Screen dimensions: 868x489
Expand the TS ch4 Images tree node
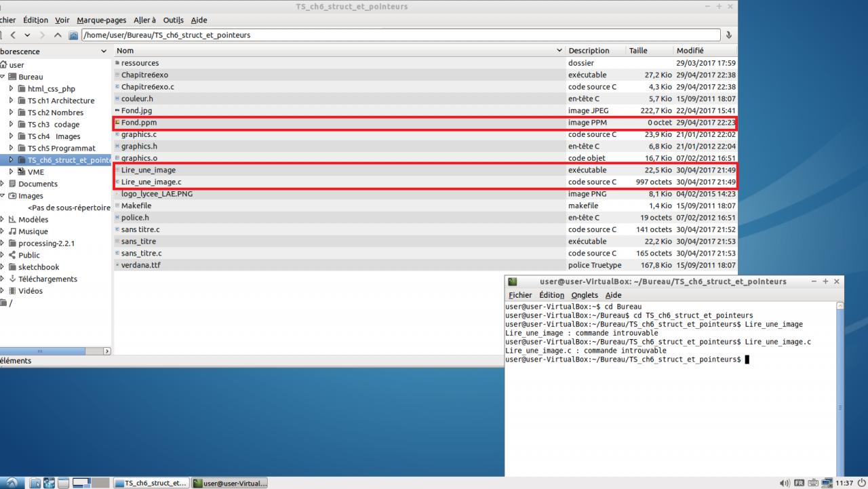(12, 136)
